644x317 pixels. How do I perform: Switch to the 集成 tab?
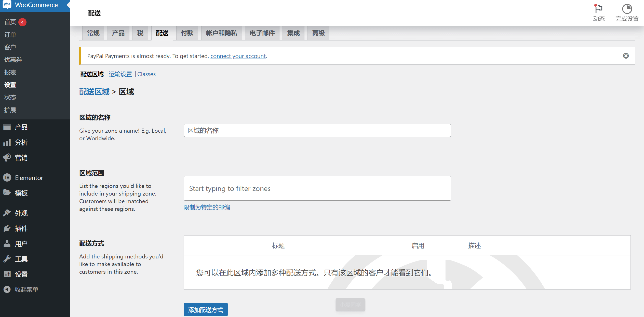click(293, 33)
